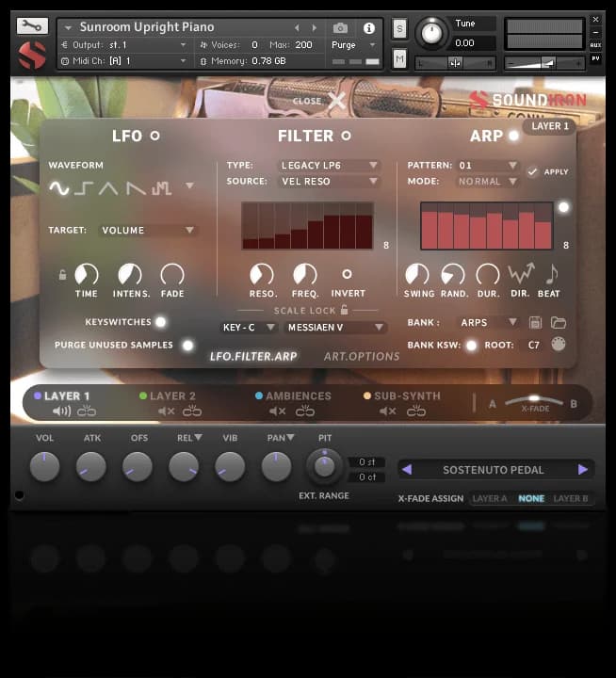Select the square wave LFO waveform

click(84, 188)
